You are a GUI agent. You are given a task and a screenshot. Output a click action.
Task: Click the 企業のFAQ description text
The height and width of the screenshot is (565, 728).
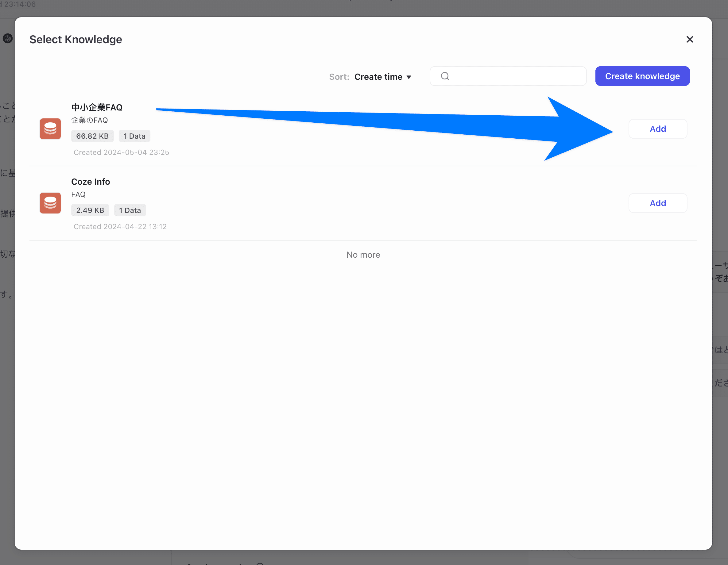point(89,120)
